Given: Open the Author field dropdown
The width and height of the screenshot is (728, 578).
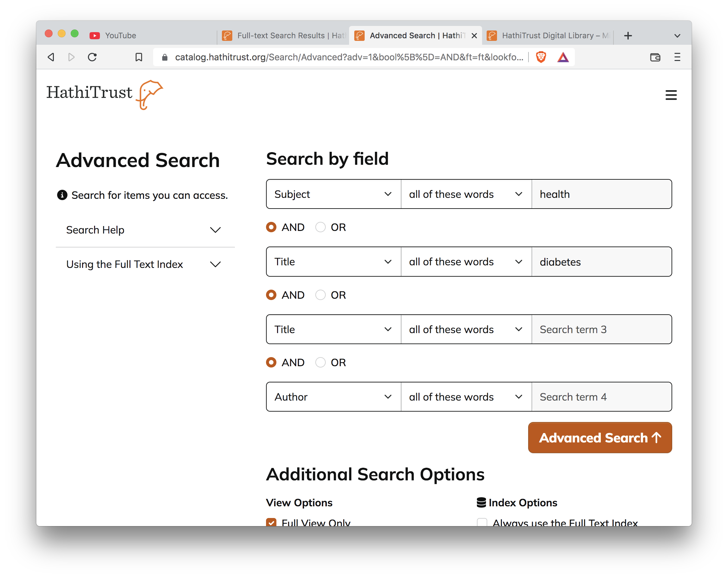Looking at the screenshot, I should pyautogui.click(x=333, y=397).
